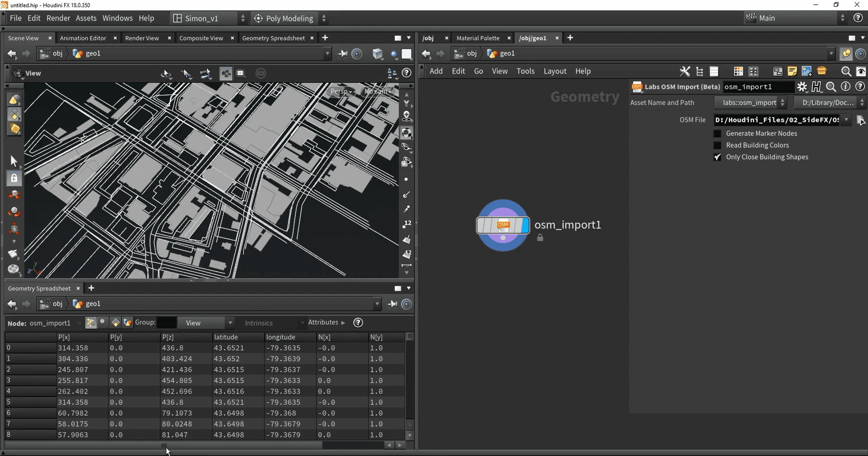Click the sticky note icon in network toolbar
868x456 pixels.
(792, 71)
